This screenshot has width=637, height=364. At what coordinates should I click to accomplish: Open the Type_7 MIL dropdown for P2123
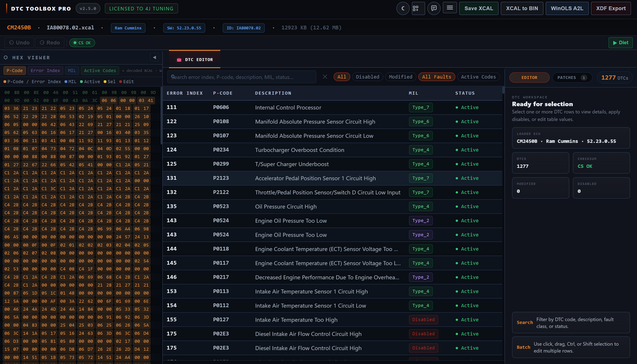420,178
